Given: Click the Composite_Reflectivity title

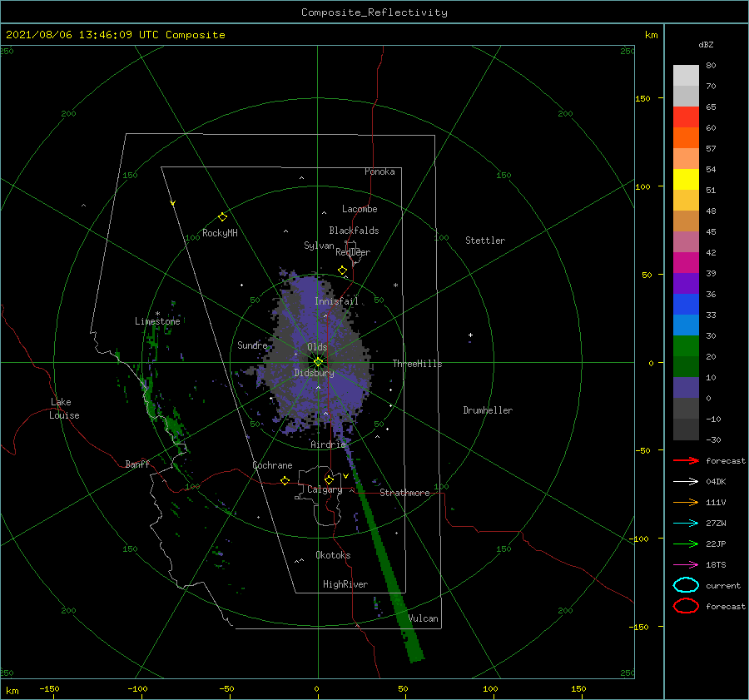Looking at the screenshot, I should (x=374, y=12).
